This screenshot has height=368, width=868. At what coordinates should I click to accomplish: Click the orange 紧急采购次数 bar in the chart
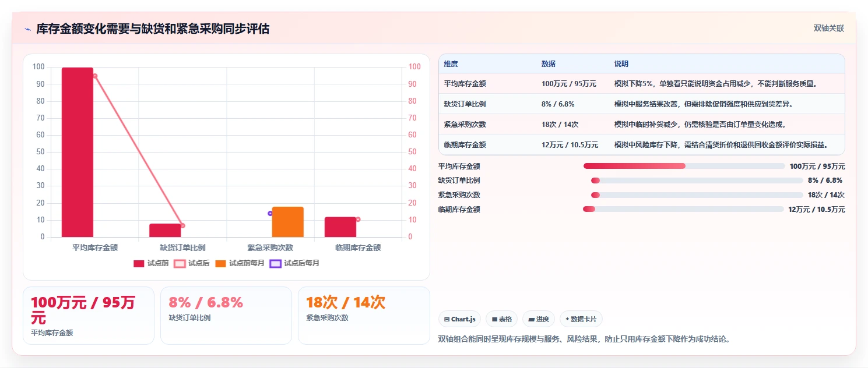288,222
